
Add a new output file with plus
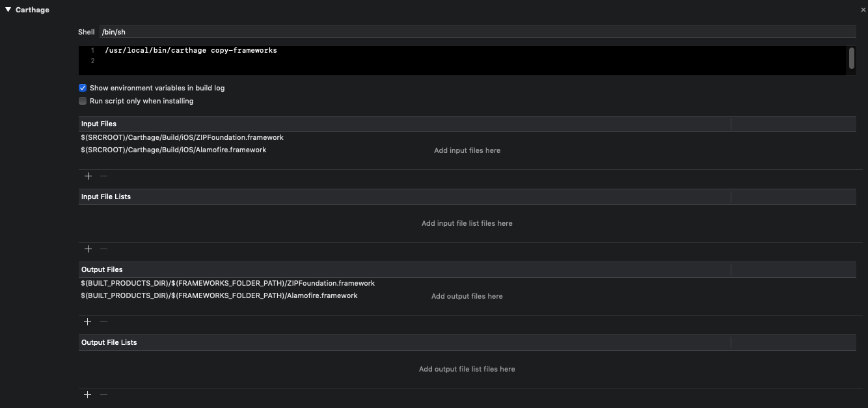coord(88,321)
